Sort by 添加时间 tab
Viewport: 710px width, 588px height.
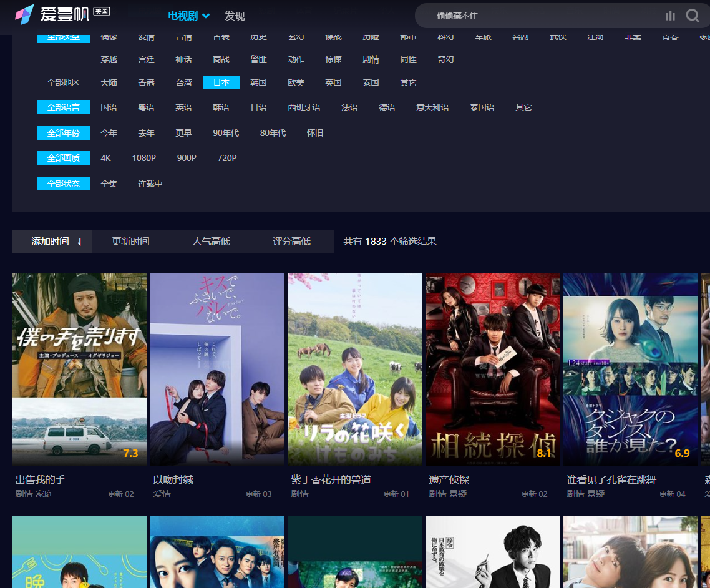coord(52,242)
